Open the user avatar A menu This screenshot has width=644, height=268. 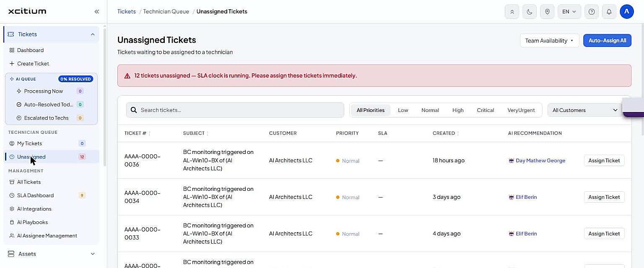tap(627, 12)
